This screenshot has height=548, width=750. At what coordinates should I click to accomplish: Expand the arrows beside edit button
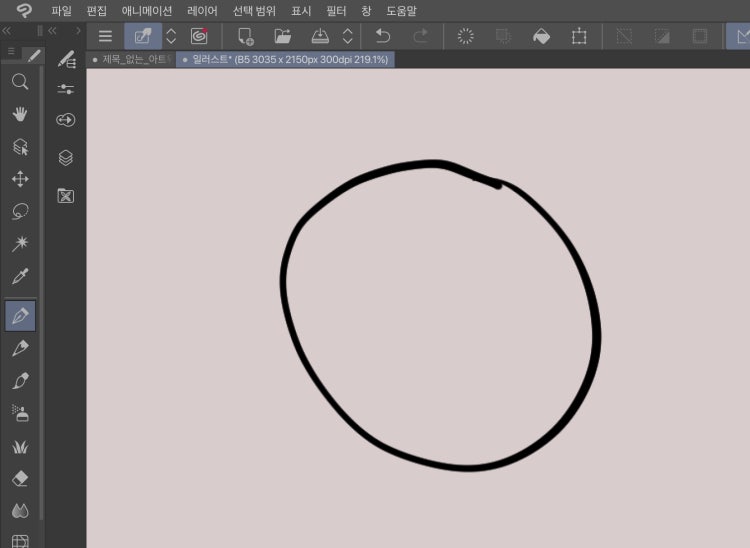point(171,36)
